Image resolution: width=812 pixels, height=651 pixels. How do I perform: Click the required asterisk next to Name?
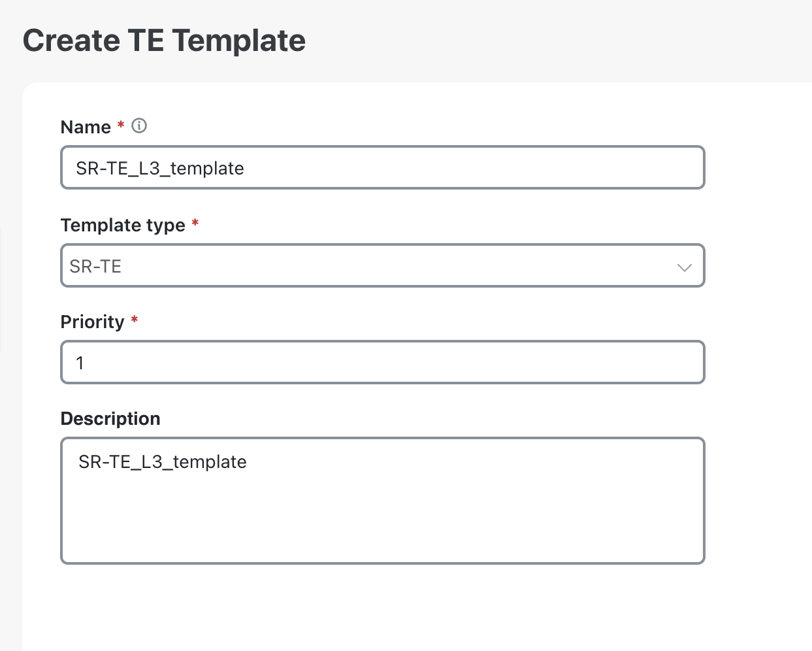(x=121, y=126)
